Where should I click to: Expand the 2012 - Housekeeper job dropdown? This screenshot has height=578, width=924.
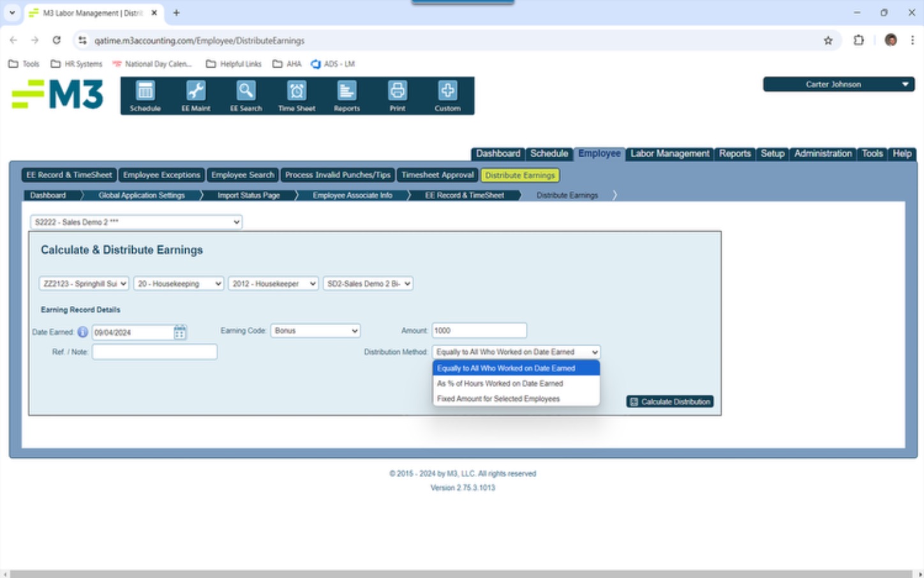[x=273, y=284]
